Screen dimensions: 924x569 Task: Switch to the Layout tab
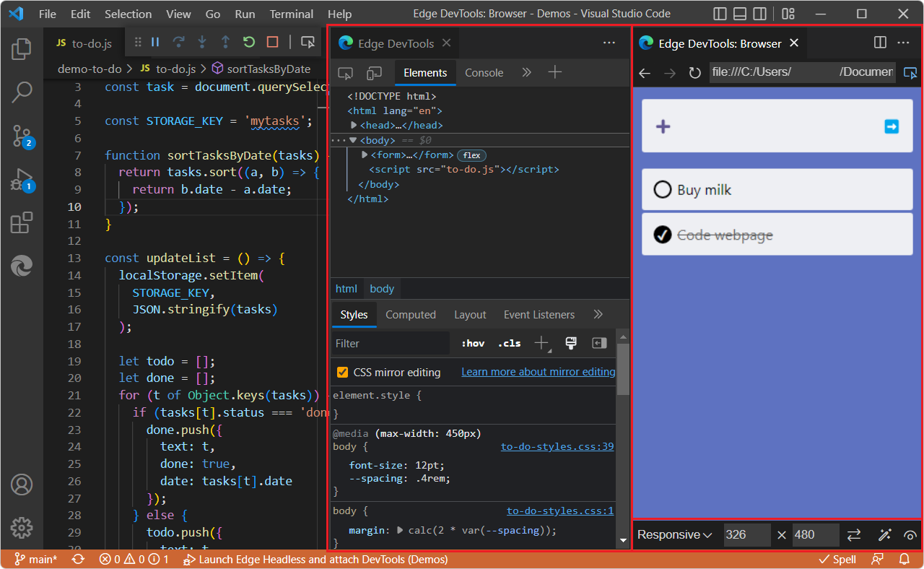470,315
